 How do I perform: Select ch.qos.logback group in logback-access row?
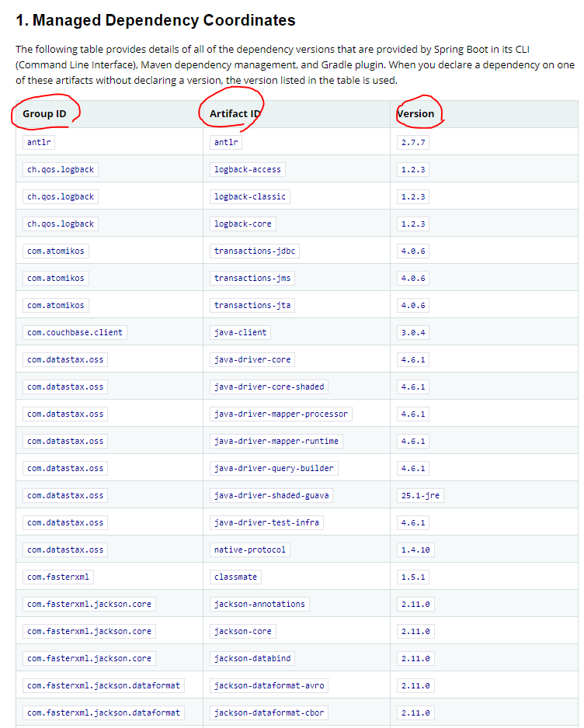(61, 169)
